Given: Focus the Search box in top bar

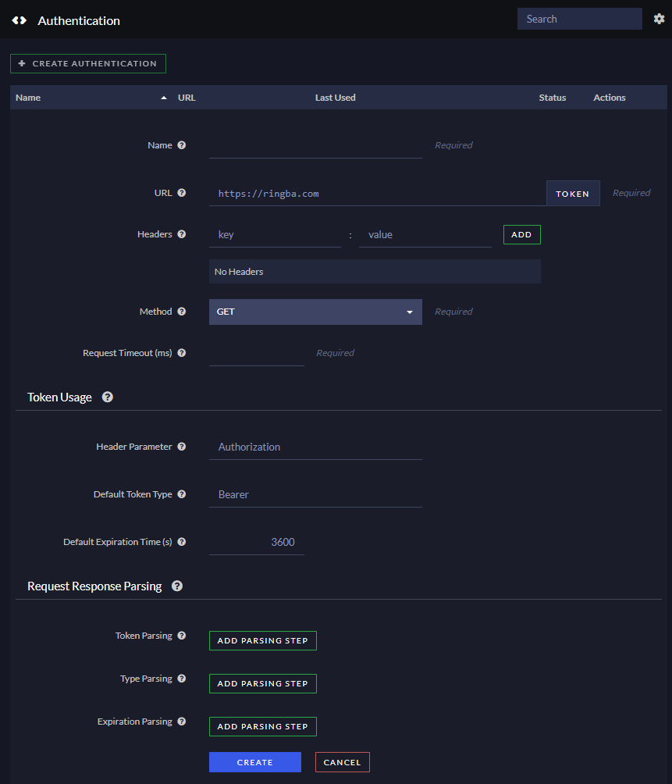Looking at the screenshot, I should tap(580, 19).
